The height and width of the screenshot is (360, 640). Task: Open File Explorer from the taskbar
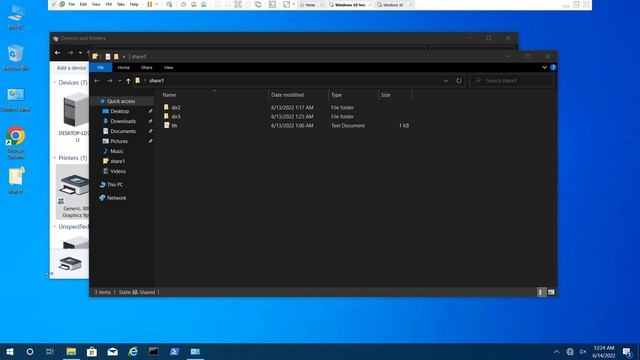pos(71,352)
